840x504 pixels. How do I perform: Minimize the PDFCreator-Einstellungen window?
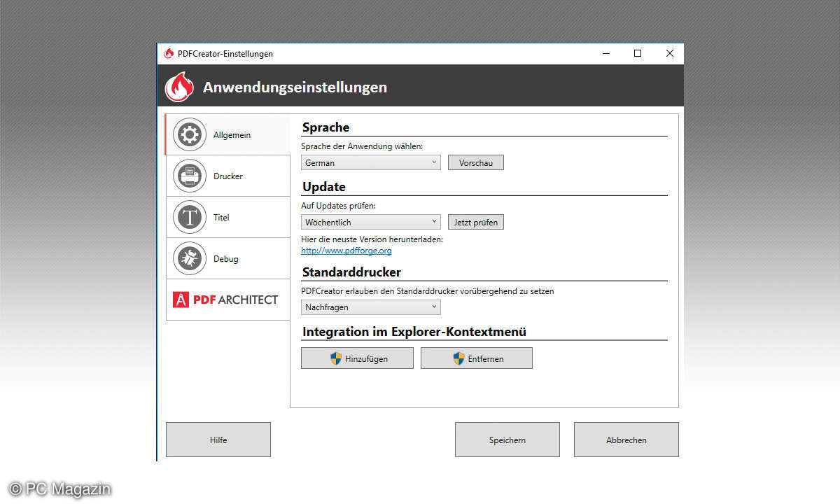point(605,54)
